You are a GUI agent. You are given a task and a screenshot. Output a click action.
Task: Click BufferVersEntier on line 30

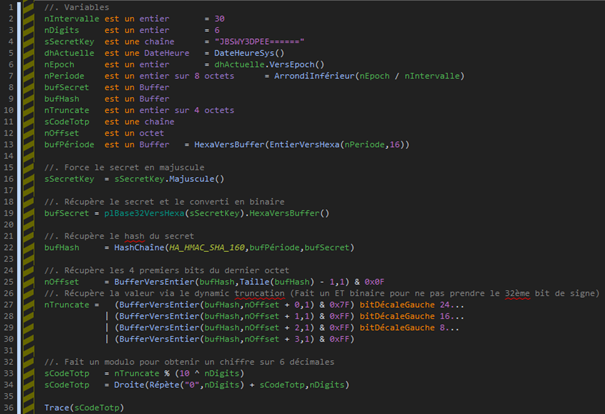pyautogui.click(x=159, y=339)
